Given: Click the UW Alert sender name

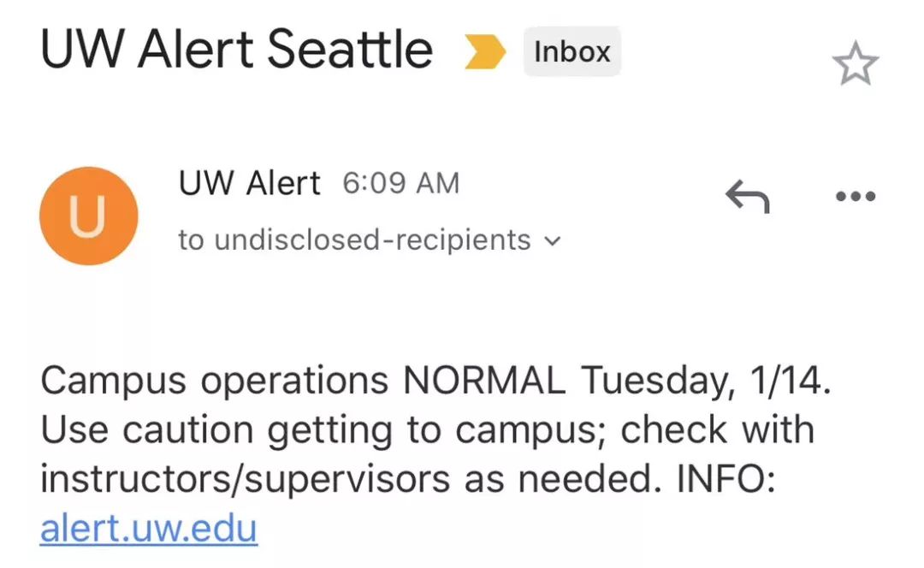Looking at the screenshot, I should point(249,182).
